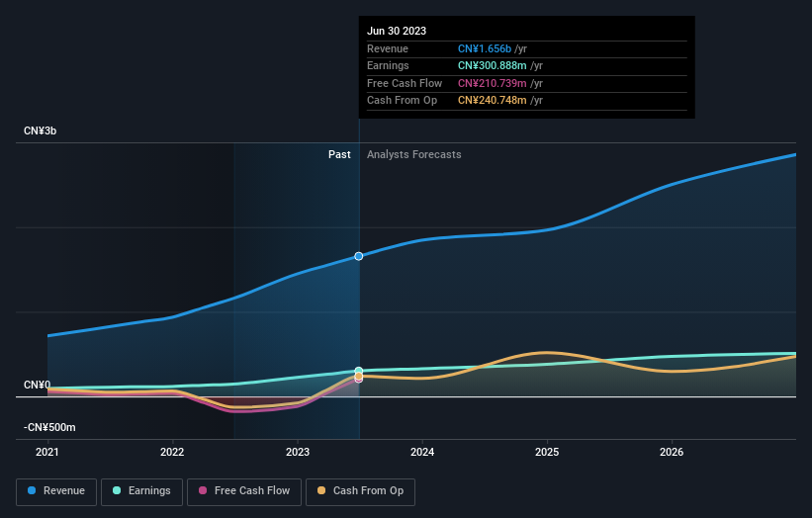
Task: Click the Cash From Op row label in tooltip
Action: click(402, 101)
